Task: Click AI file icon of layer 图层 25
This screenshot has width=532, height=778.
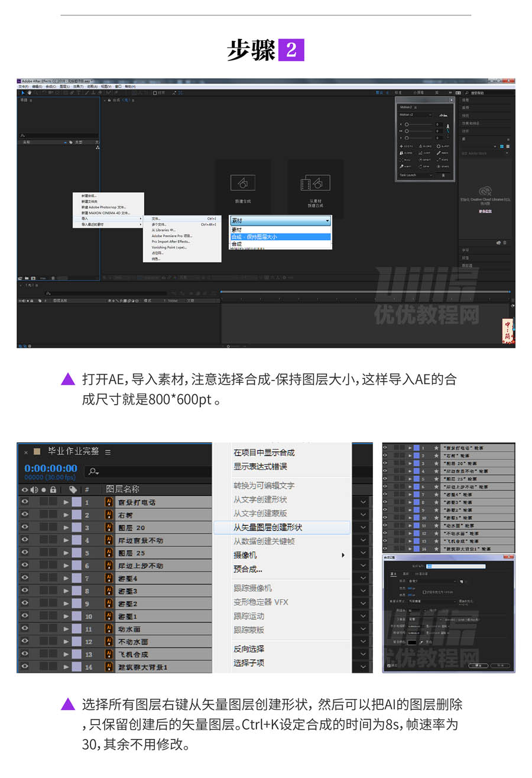Action: point(109,553)
